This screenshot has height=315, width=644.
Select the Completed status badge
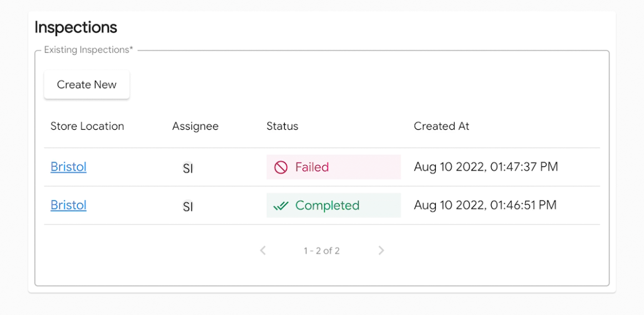[333, 206]
